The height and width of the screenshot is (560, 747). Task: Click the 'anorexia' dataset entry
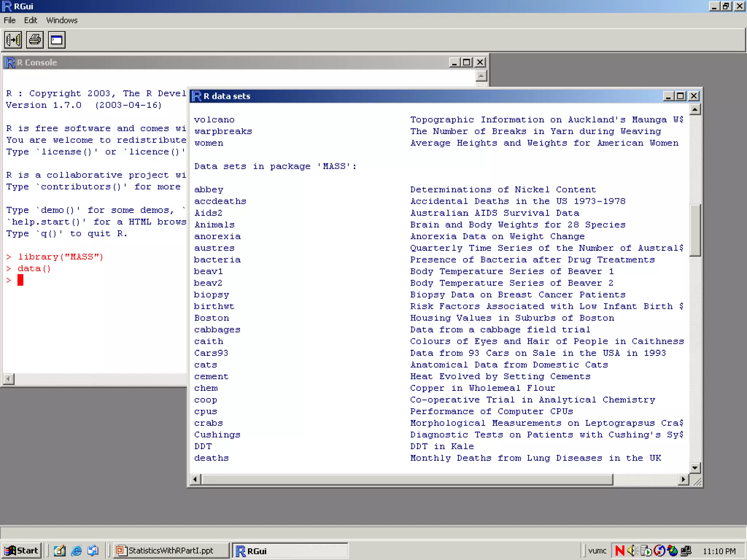point(217,236)
